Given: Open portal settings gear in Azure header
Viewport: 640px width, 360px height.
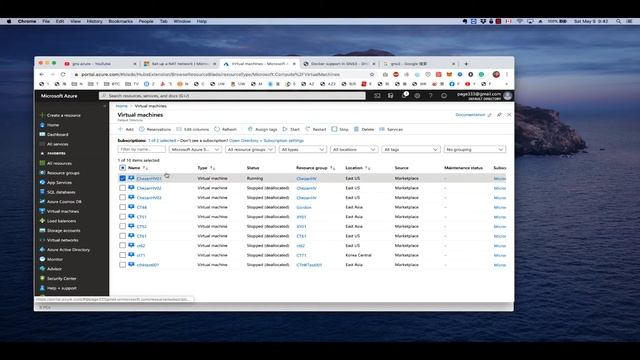Looking at the screenshot, I should [x=417, y=96].
